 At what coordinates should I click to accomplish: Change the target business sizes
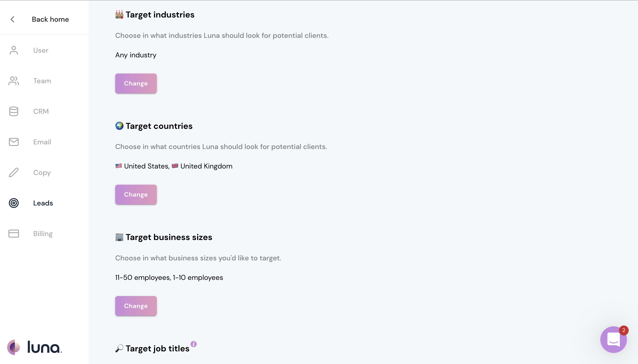coord(136,306)
